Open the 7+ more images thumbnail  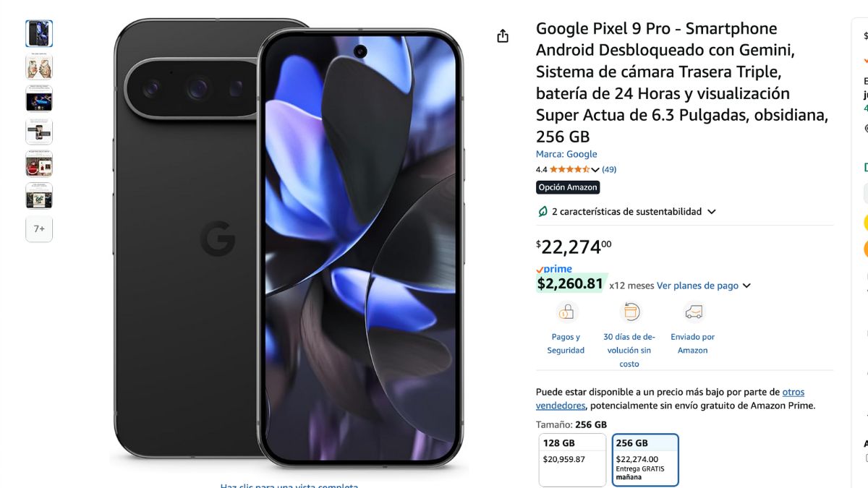[39, 228]
